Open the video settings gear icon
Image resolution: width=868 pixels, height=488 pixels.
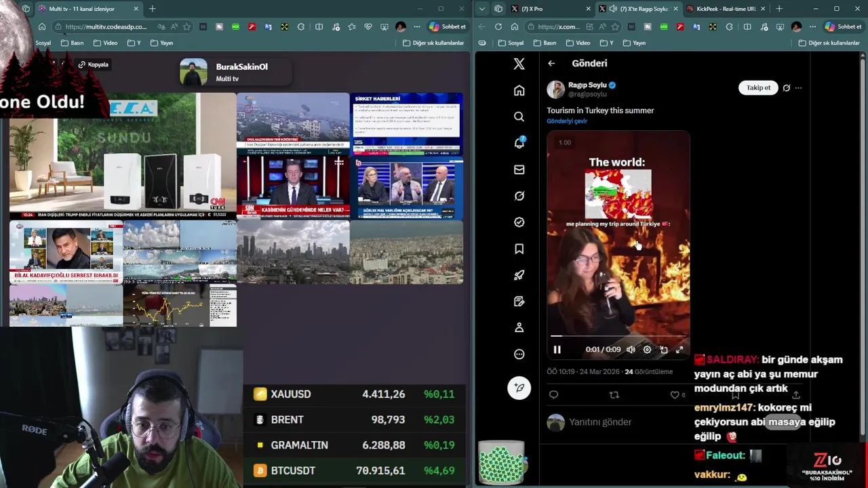tap(647, 350)
